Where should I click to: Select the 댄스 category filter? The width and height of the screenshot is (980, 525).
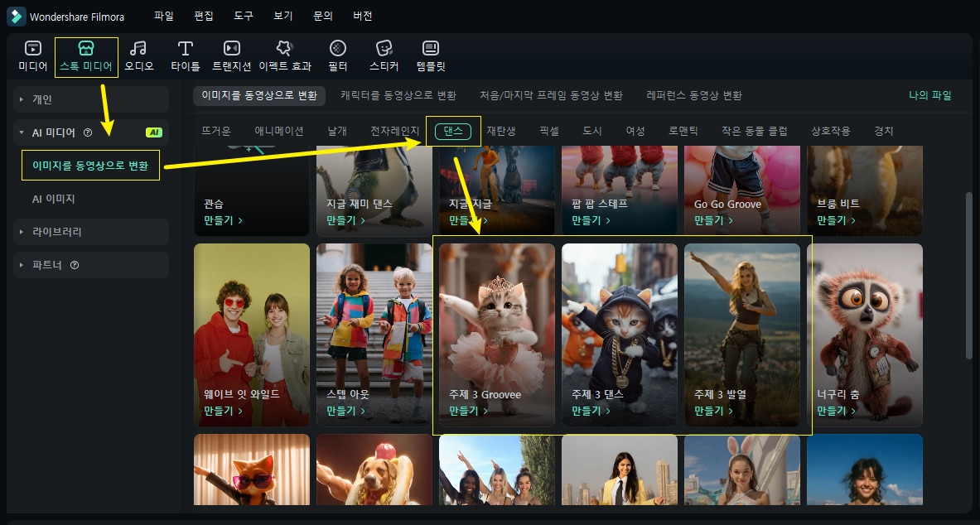[453, 131]
